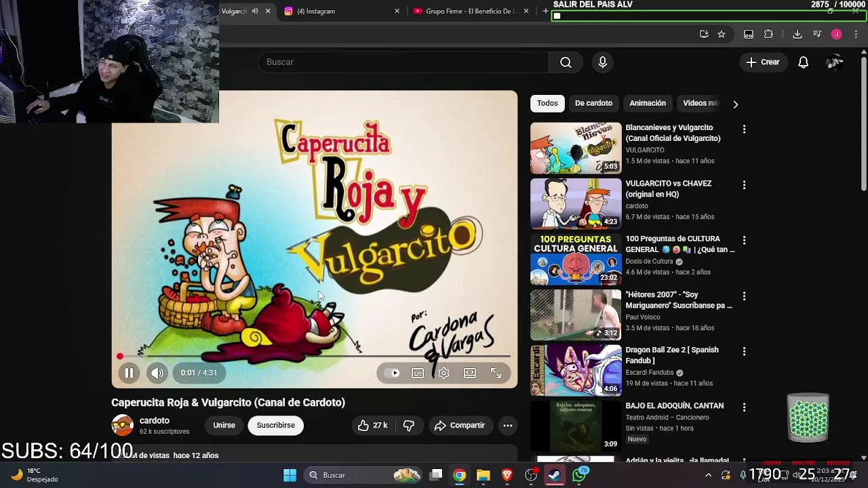Open BAJO EL ADOQUÍN, CANTAN title
Screen dimensions: 868x488
tap(675, 405)
